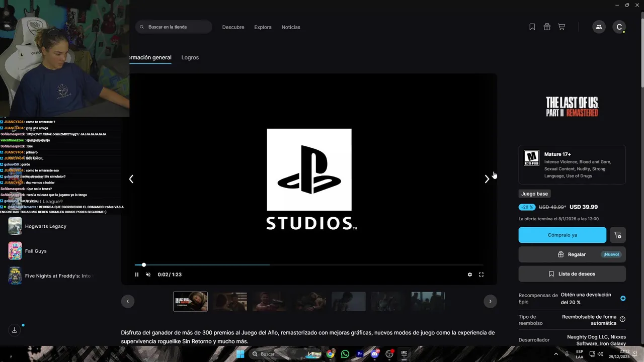The image size is (644, 362).
Task: Select the sixth media thumbnail
Action: coord(388,302)
